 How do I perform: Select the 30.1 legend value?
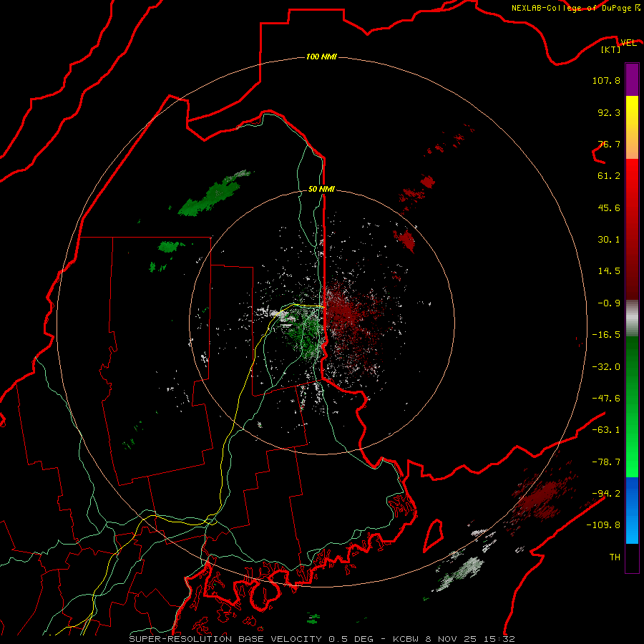609,240
